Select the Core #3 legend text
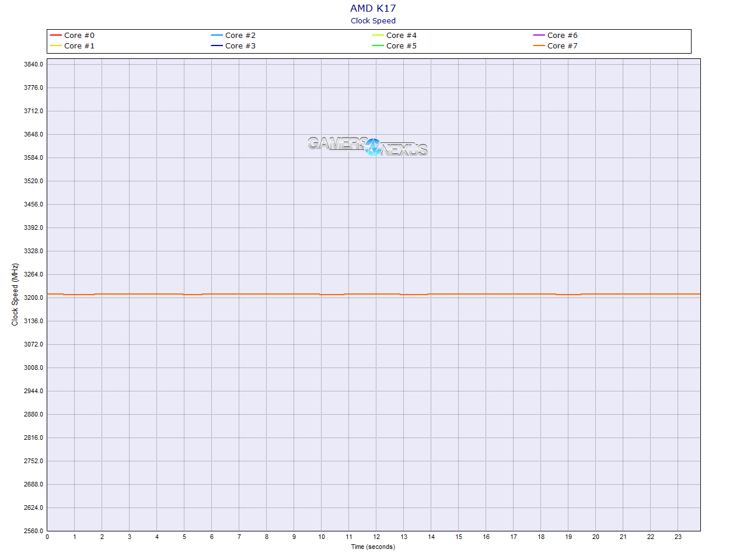Screen dimensions: 747x560 [x=240, y=46]
